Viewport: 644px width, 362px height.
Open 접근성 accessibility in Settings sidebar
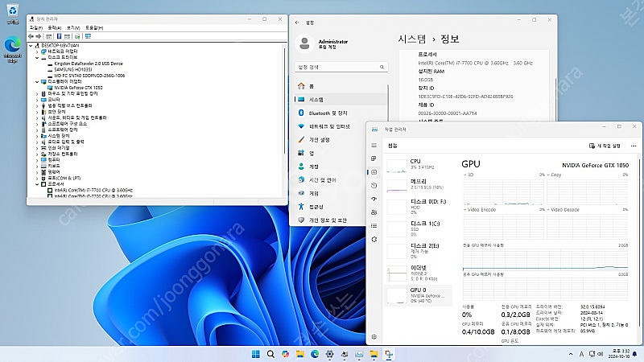pos(341,207)
